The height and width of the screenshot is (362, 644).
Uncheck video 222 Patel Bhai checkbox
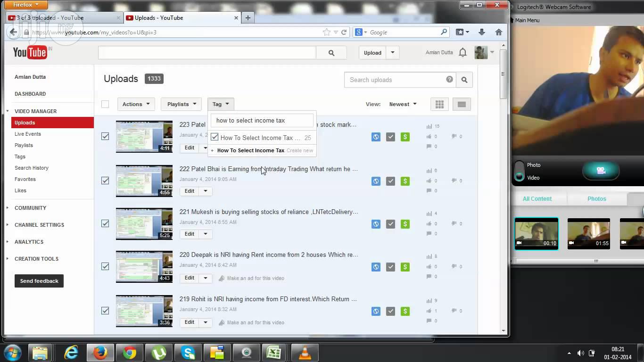[105, 181]
